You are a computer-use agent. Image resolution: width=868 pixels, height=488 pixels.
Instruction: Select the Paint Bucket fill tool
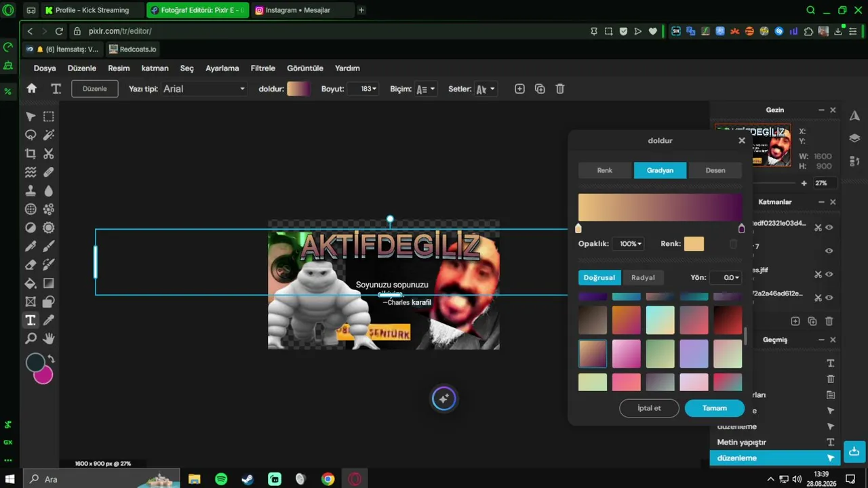[31, 283]
